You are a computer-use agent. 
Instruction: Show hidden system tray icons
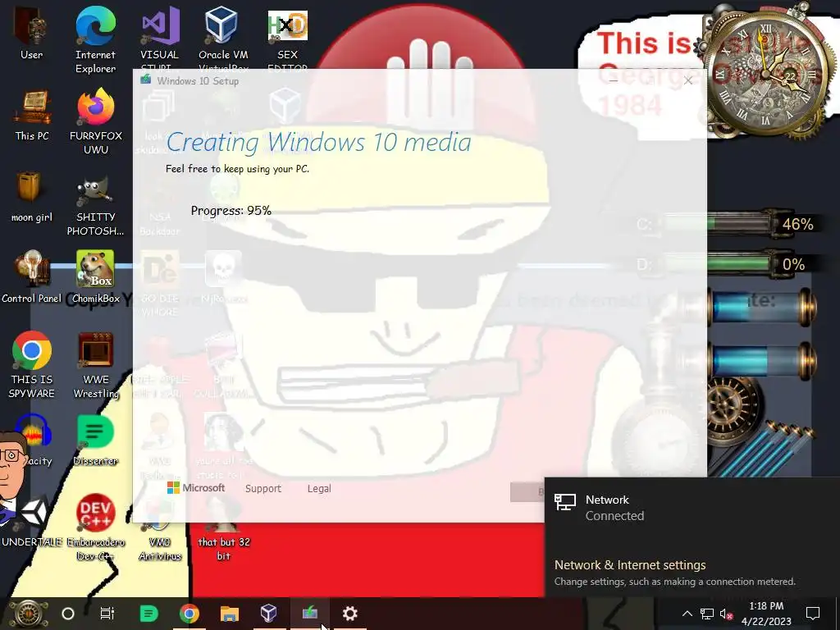687,614
